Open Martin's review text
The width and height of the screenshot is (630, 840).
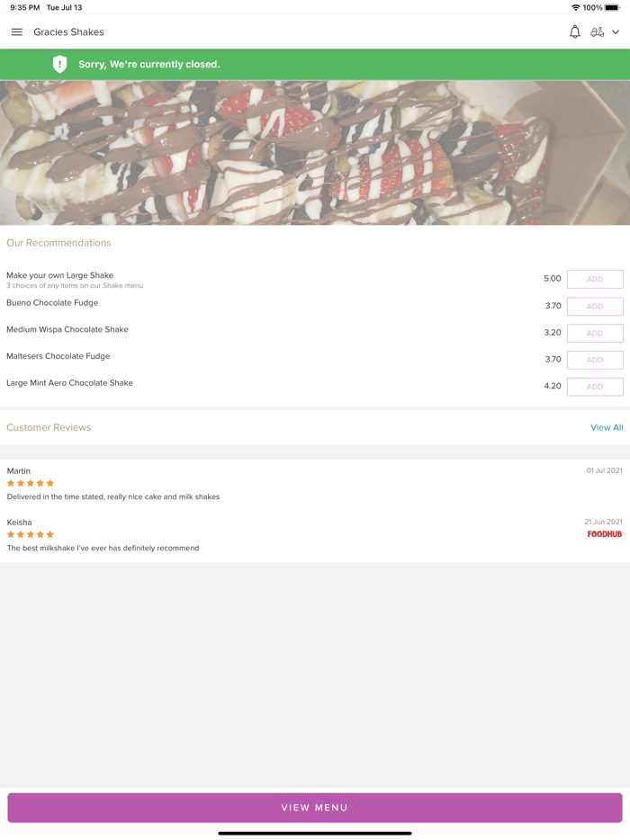pyautogui.click(x=113, y=496)
